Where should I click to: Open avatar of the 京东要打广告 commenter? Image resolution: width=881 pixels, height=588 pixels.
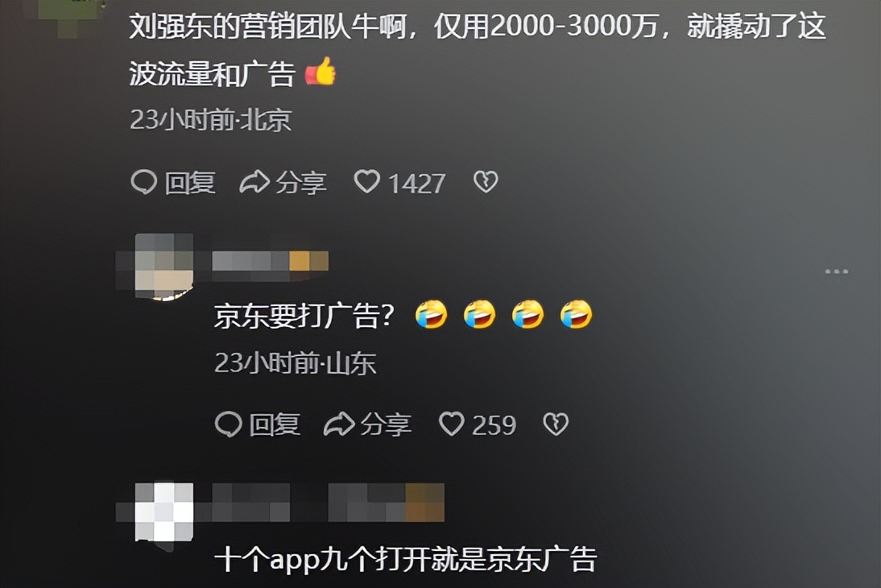coord(164,267)
